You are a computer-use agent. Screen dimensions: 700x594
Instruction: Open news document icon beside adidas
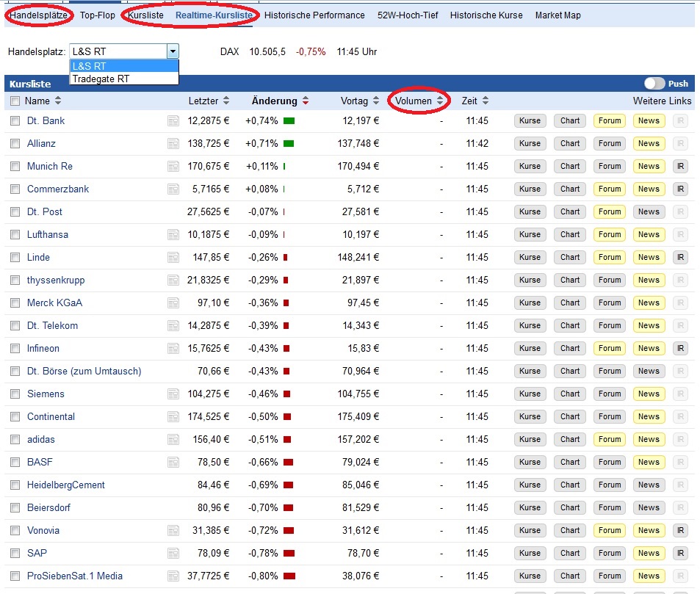pyautogui.click(x=173, y=440)
